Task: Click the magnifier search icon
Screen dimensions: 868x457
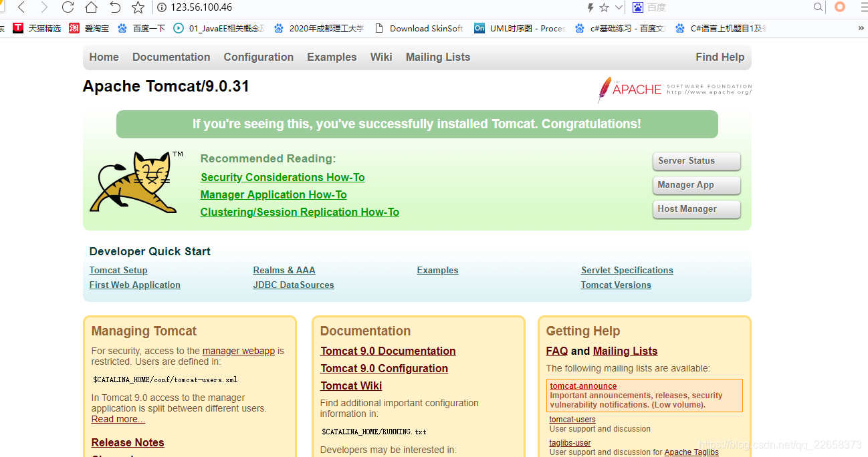Action: click(818, 7)
